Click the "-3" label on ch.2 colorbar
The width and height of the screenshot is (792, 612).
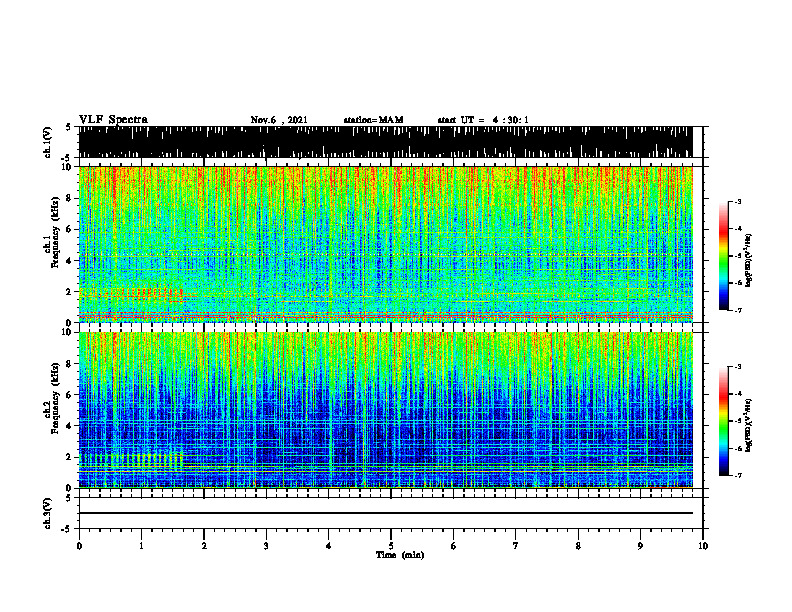[x=737, y=367]
